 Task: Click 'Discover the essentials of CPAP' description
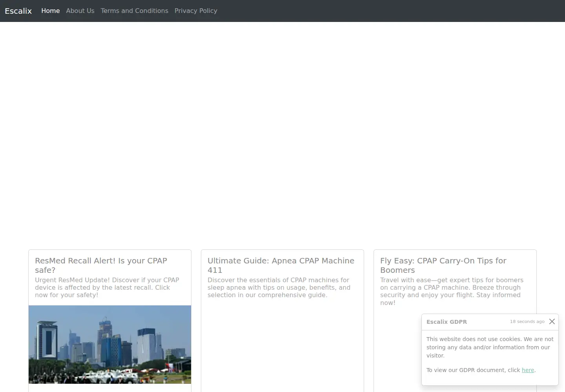279,287
